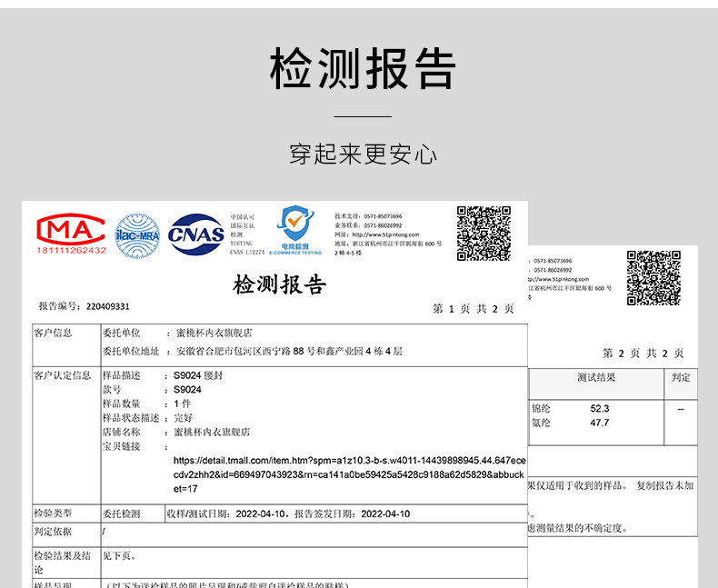Viewport: 718px width, 588px height.
Task: Click the bold 检测报告 document title
Action: click(x=279, y=284)
